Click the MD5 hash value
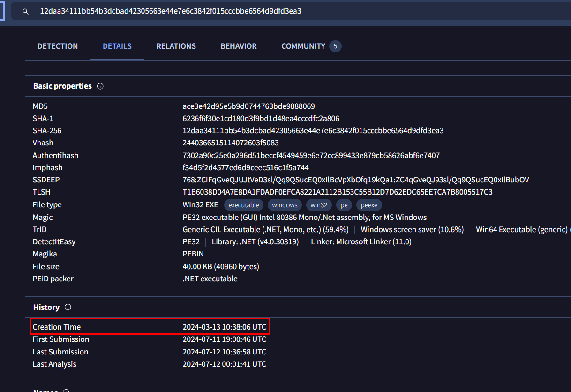 (x=248, y=106)
